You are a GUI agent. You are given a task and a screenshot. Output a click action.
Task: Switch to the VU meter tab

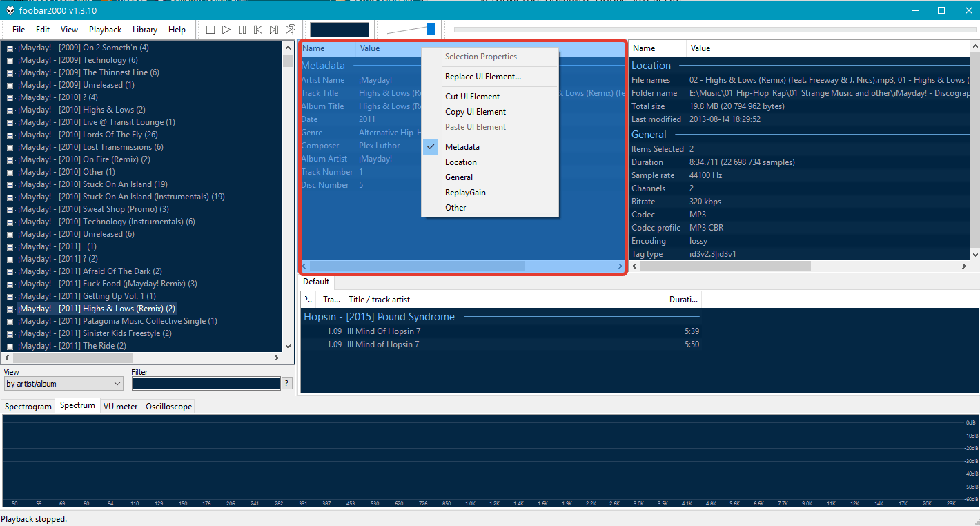tap(121, 407)
